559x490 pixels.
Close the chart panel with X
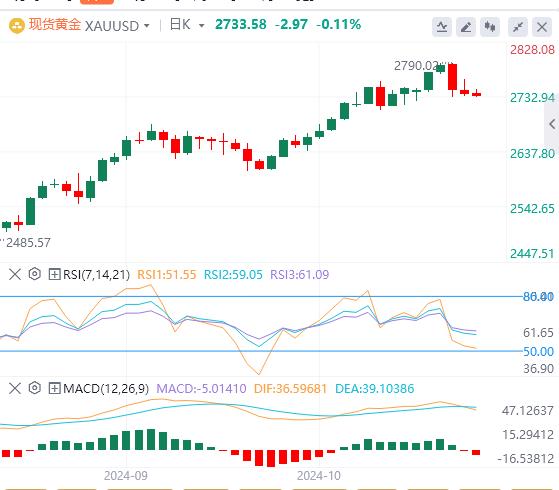542,27
